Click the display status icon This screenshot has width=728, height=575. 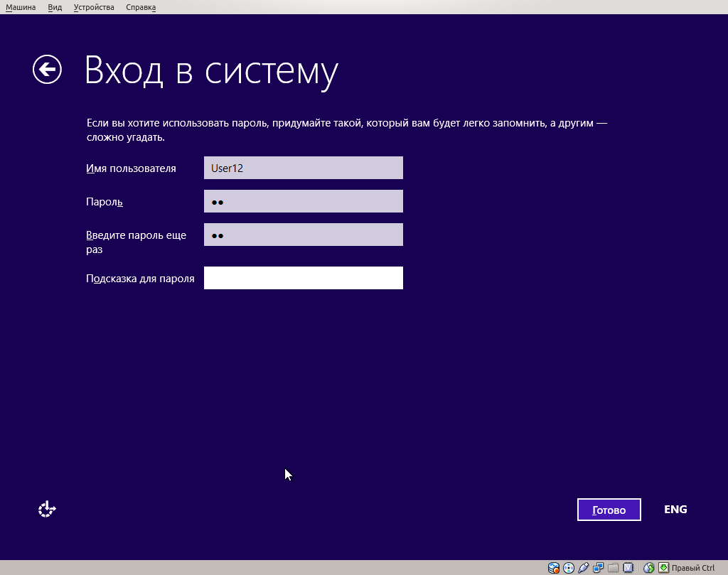(x=598, y=567)
